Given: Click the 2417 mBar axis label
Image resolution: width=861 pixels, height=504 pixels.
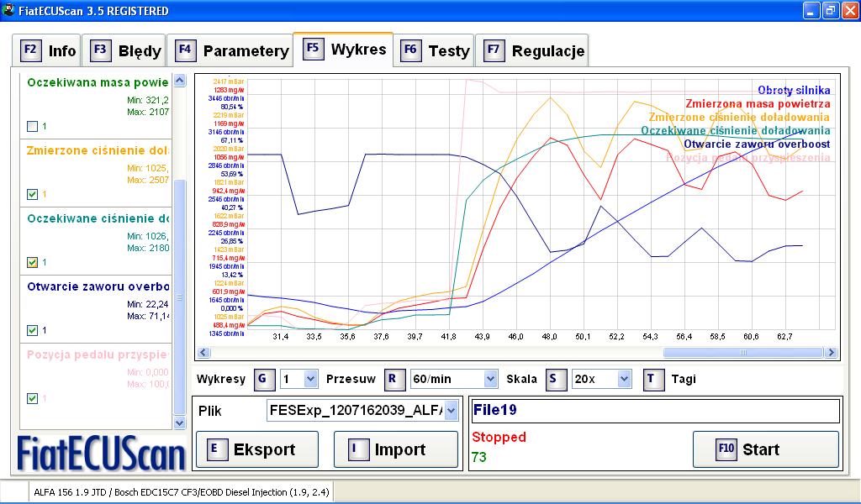Looking at the screenshot, I should [x=229, y=81].
